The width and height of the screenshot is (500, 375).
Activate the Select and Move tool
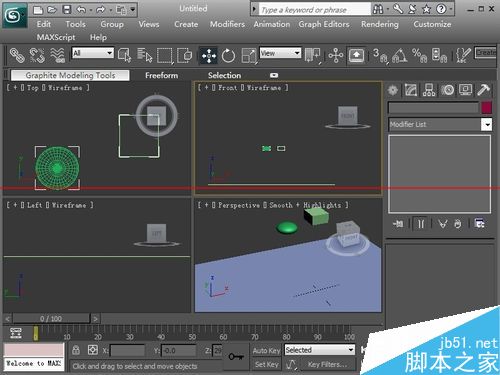pyautogui.click(x=209, y=56)
